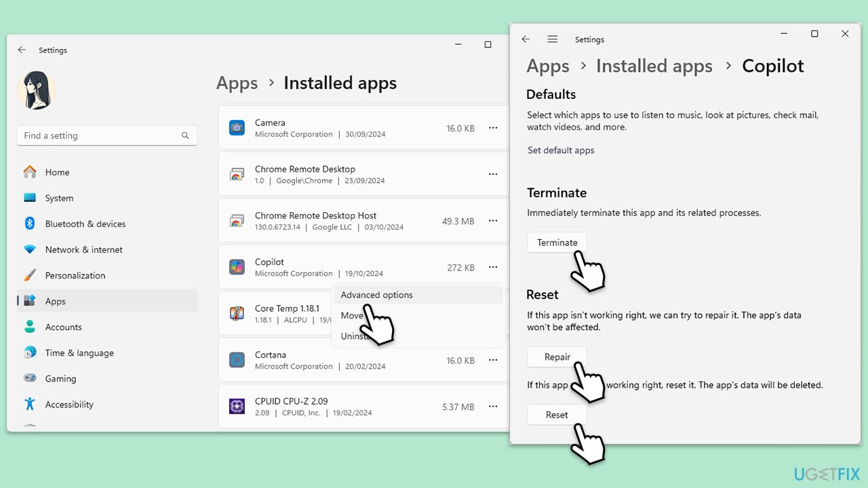Open Home in settings sidebar

click(107, 172)
